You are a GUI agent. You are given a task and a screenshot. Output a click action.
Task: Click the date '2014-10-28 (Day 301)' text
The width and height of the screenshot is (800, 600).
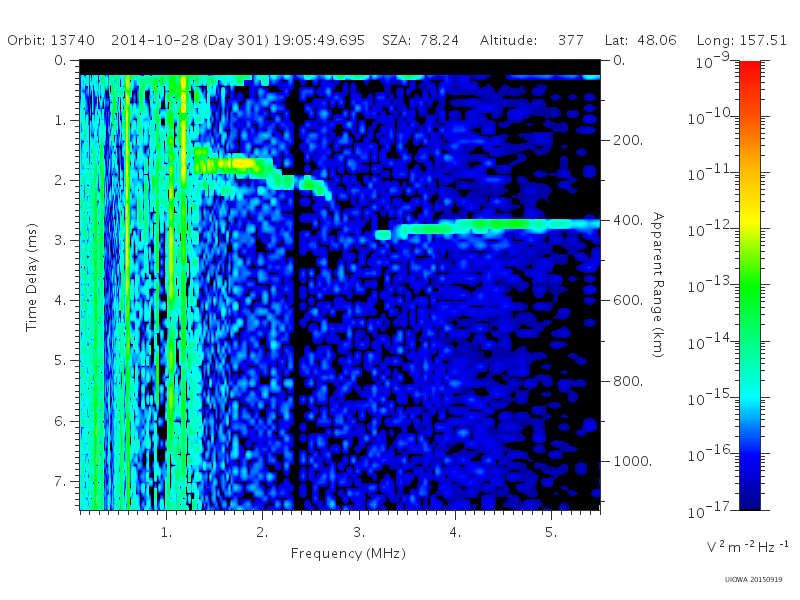click(190, 40)
